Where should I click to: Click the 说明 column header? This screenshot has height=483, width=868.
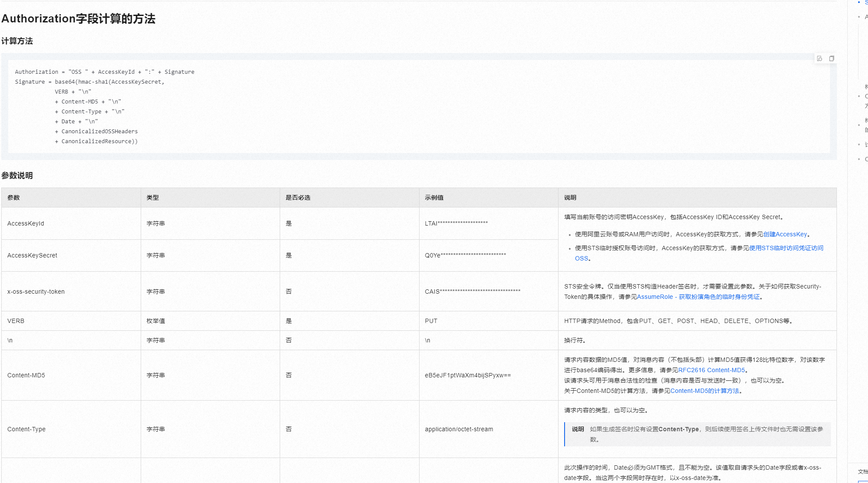(698, 198)
